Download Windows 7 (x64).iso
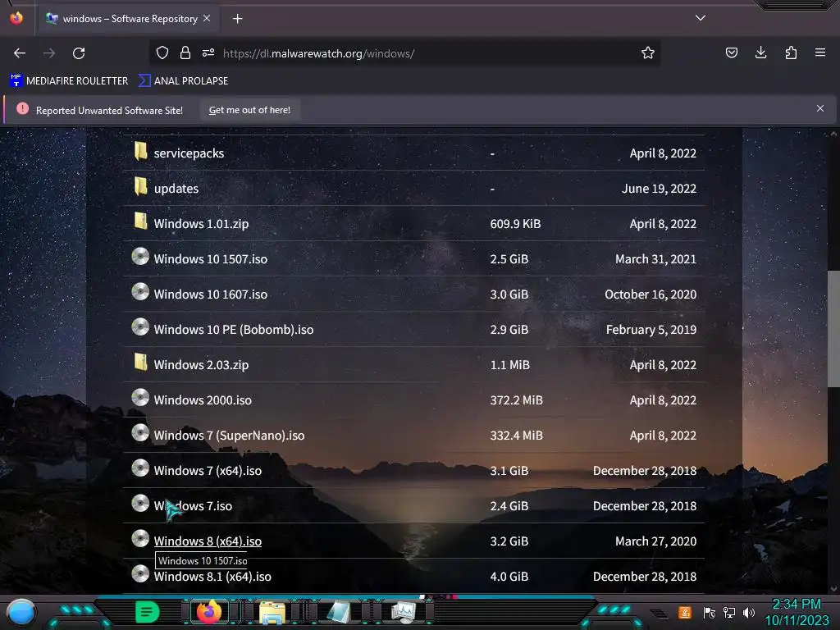The height and width of the screenshot is (630, 840). pos(208,471)
